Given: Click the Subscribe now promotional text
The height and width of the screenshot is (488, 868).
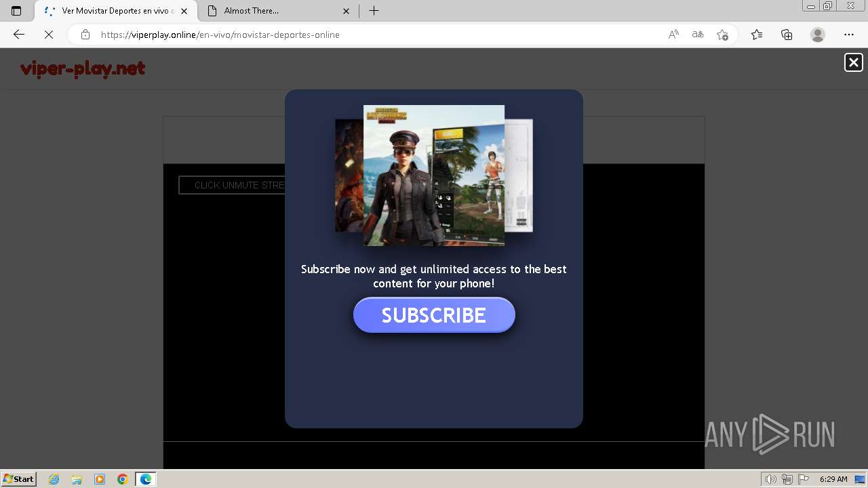Looking at the screenshot, I should pos(434,276).
